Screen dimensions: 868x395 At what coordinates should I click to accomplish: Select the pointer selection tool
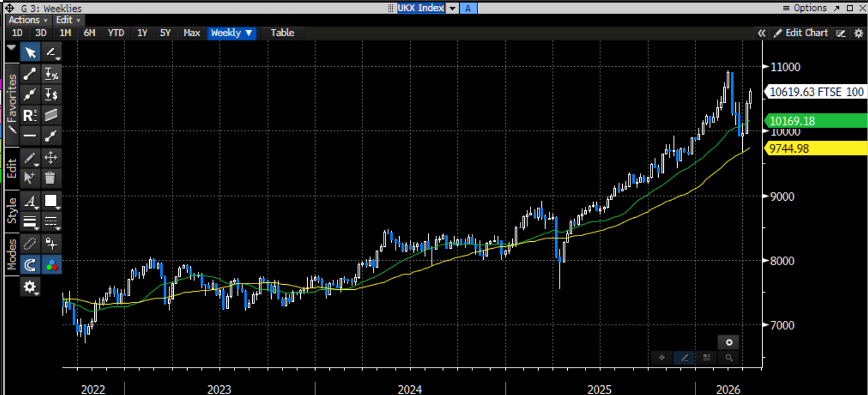click(x=30, y=52)
